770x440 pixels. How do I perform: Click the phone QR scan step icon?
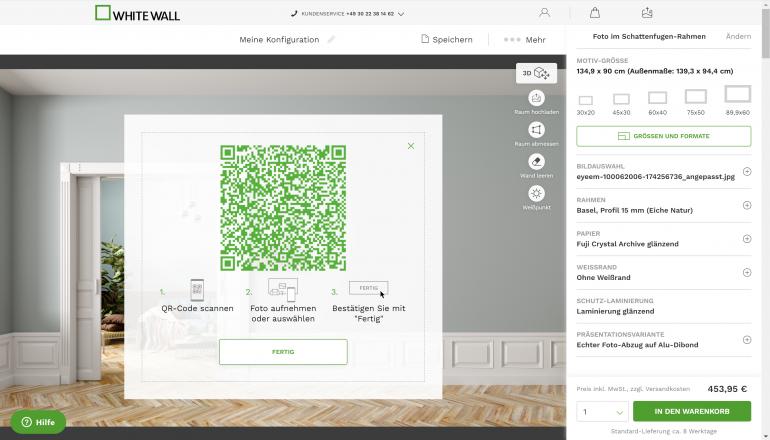click(197, 290)
